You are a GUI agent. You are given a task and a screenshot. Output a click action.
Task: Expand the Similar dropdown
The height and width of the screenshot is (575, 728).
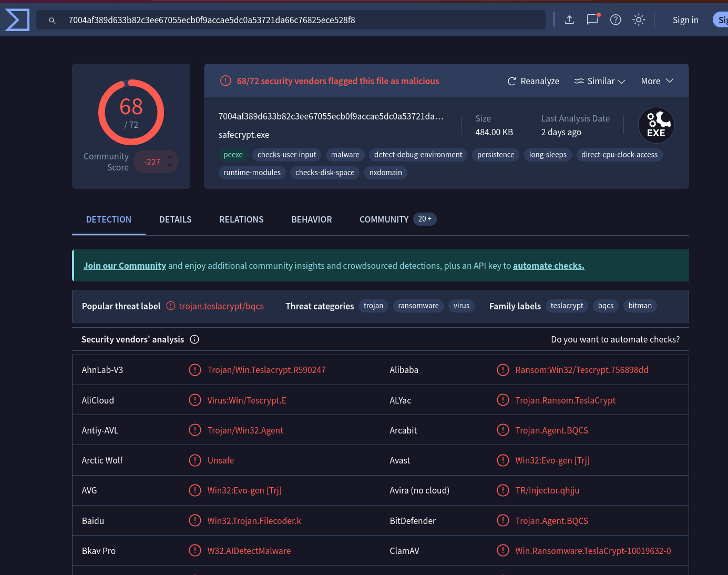click(600, 81)
